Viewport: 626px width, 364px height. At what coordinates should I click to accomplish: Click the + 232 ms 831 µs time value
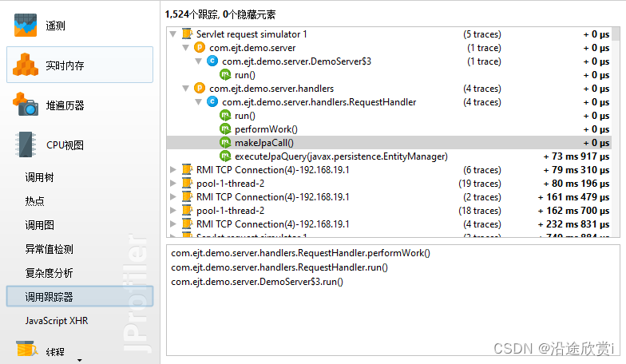[x=573, y=224]
